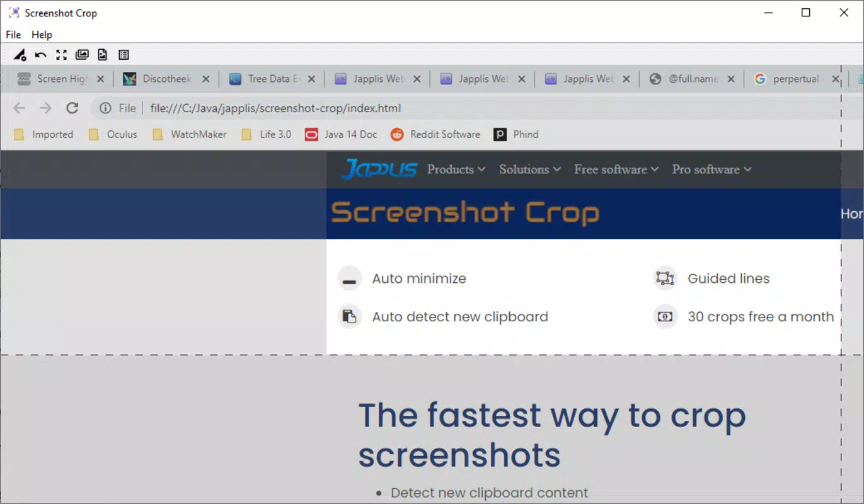Click "Detect new clipboard content" bullet text
The image size is (864, 504).
tap(489, 493)
